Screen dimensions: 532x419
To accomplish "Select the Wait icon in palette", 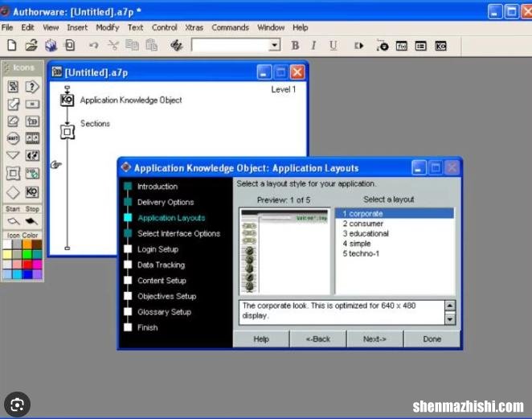I will 13,138.
